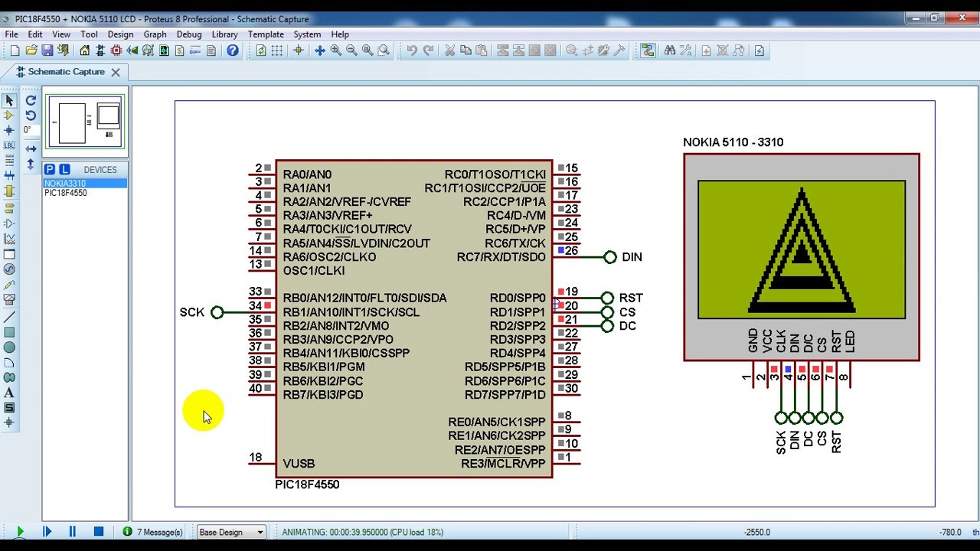Open the Base Design variant dropdown
The width and height of the screenshot is (980, 551).
click(x=231, y=532)
